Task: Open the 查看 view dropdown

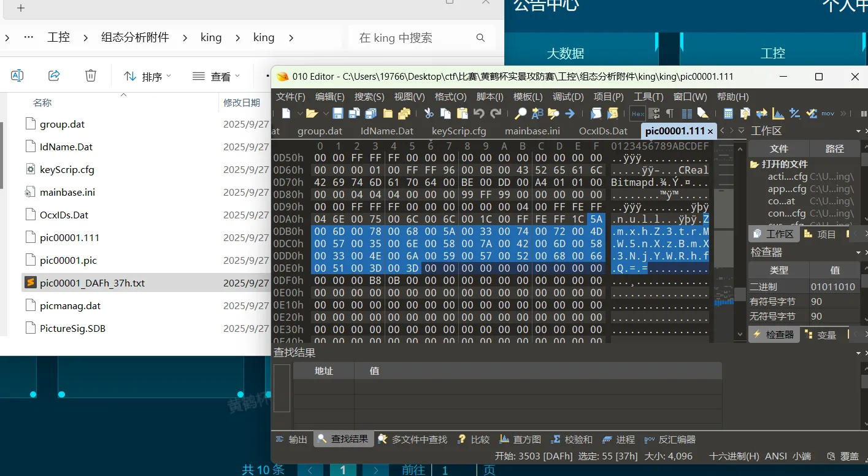Action: 215,77
